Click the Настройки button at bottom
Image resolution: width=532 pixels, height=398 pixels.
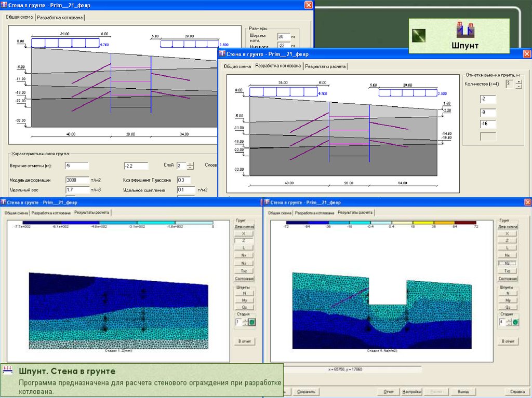[412, 392]
